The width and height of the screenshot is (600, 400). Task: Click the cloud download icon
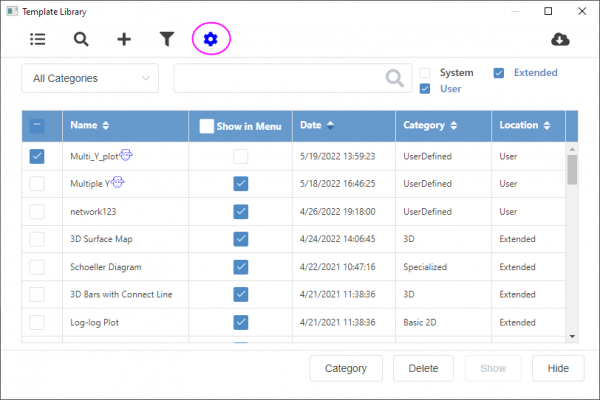562,39
